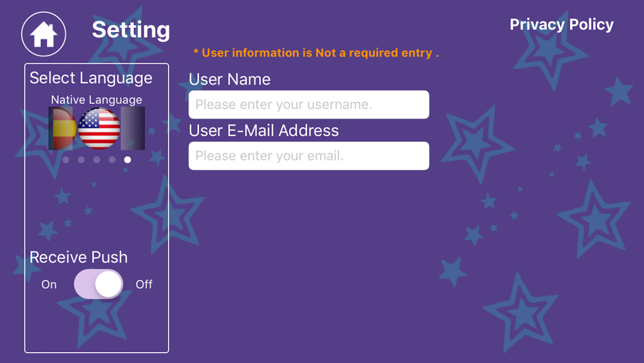Select the second language page dot

coord(81,159)
